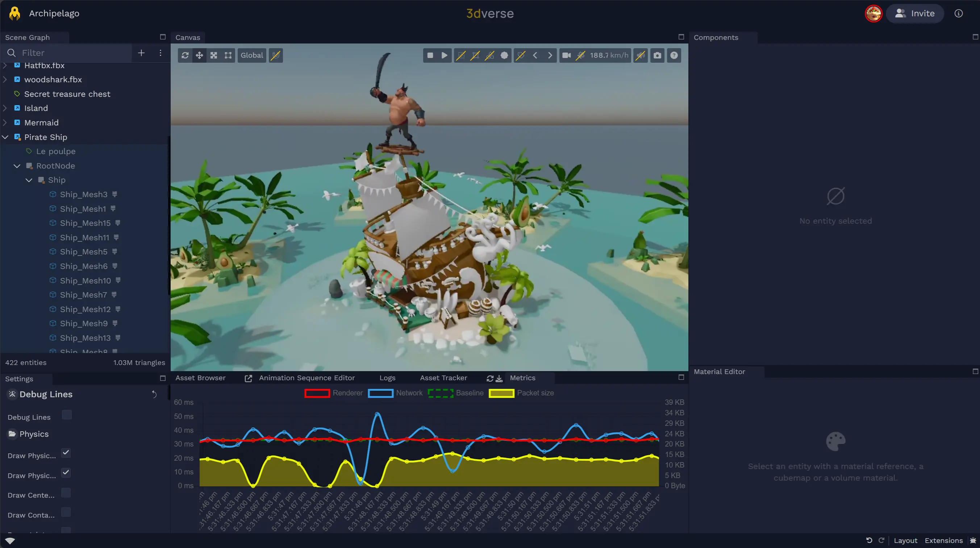This screenshot has height=548, width=980.
Task: Take a screenshot with camera icon
Action: (657, 55)
